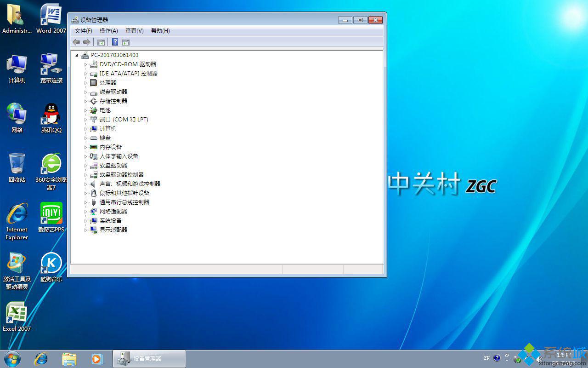This screenshot has height=368, width=588.
Task: Collapse the PC-201703061403 root node
Action: (77, 55)
